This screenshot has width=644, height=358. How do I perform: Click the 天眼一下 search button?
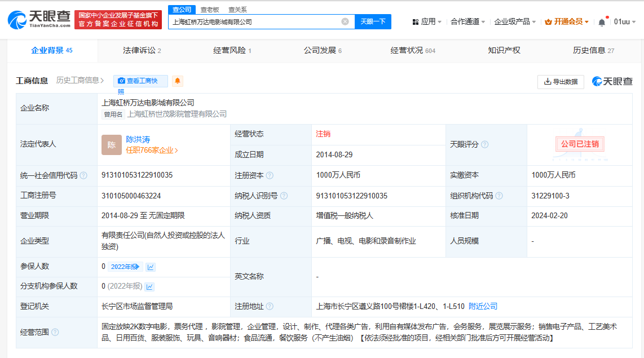(x=372, y=21)
